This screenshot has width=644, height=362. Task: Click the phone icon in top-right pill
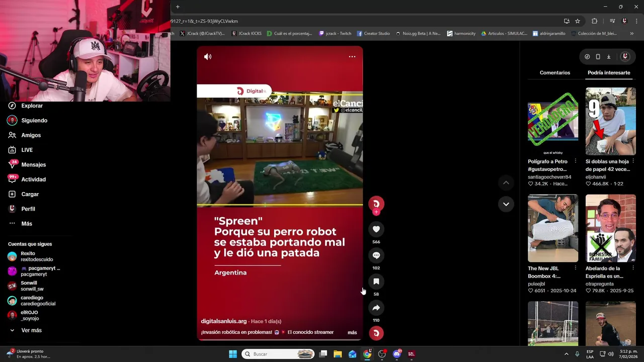pyautogui.click(x=598, y=57)
